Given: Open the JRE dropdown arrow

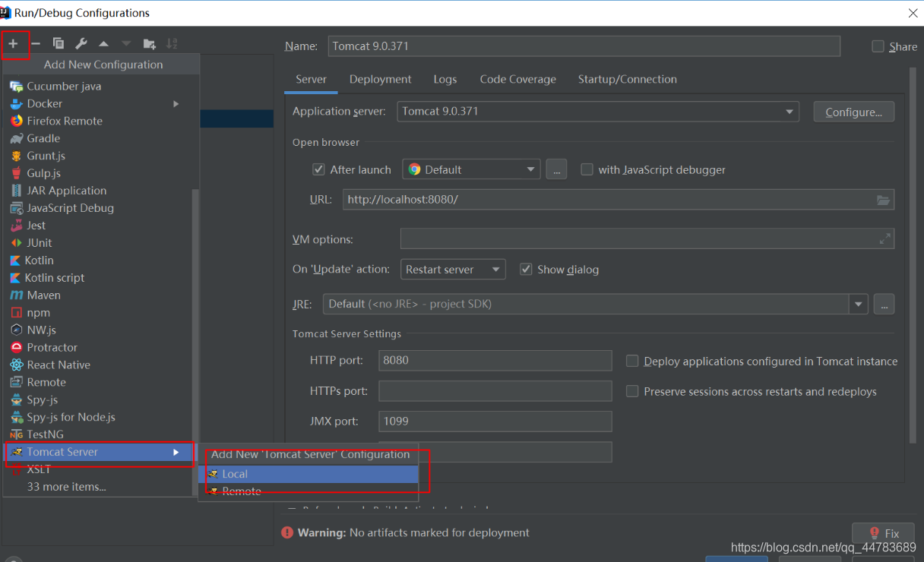Looking at the screenshot, I should [x=859, y=304].
